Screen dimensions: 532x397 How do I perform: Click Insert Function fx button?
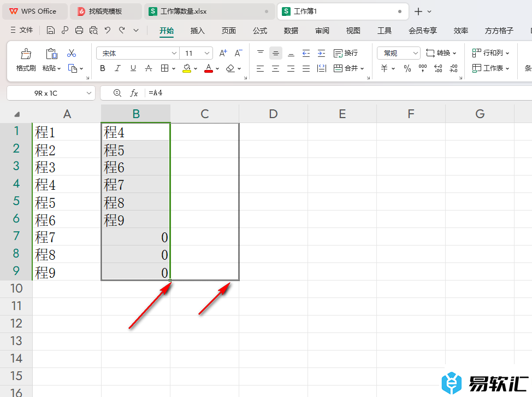coord(134,93)
